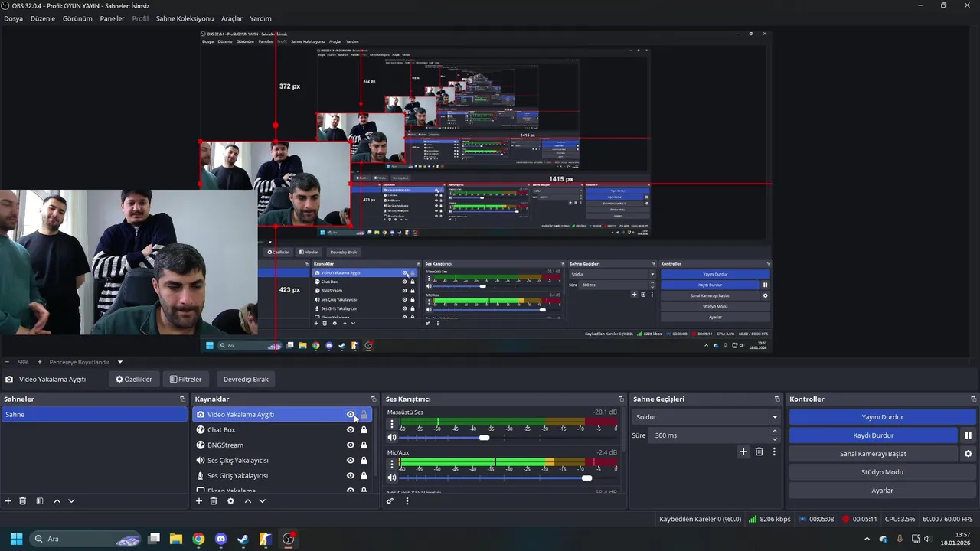Delete selected scene with Sahneler trash icon
The image size is (980, 551).
23,501
